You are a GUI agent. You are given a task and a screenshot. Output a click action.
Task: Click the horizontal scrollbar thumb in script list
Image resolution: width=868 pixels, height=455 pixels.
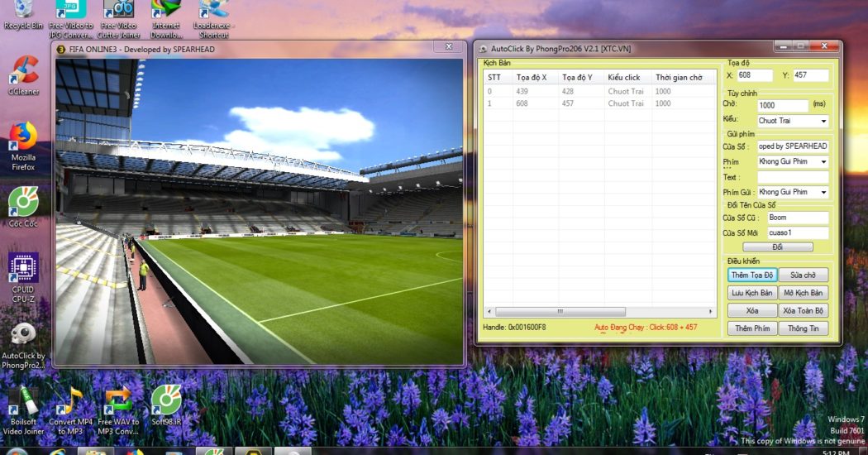[560, 311]
